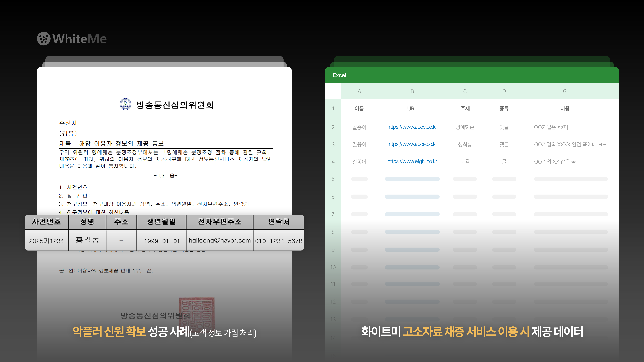Viewport: 644px width, 362px height.
Task: Select the 글 cell in row 4
Action: pyautogui.click(x=504, y=162)
